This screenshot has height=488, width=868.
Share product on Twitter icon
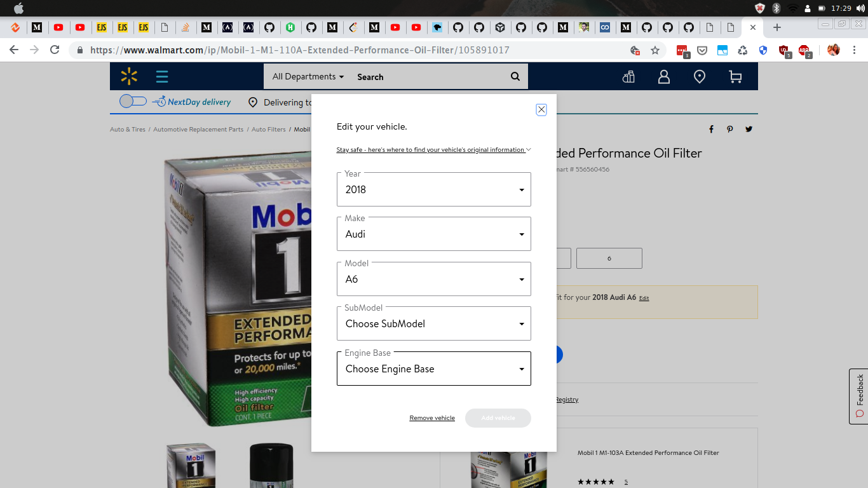[749, 129]
